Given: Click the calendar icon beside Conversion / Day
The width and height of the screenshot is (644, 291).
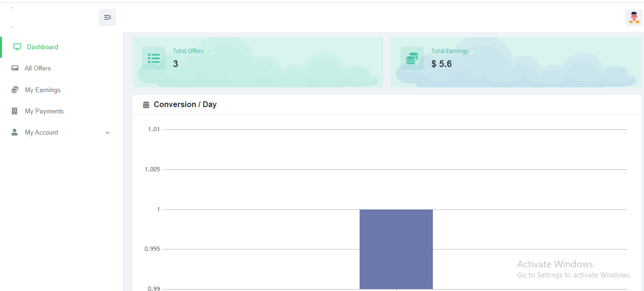Looking at the screenshot, I should coord(146,105).
